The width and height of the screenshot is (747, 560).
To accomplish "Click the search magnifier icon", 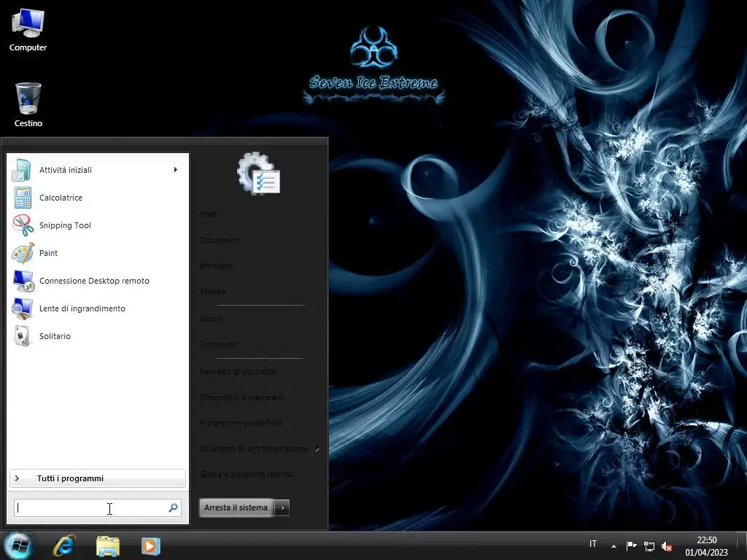I will coord(174,507).
